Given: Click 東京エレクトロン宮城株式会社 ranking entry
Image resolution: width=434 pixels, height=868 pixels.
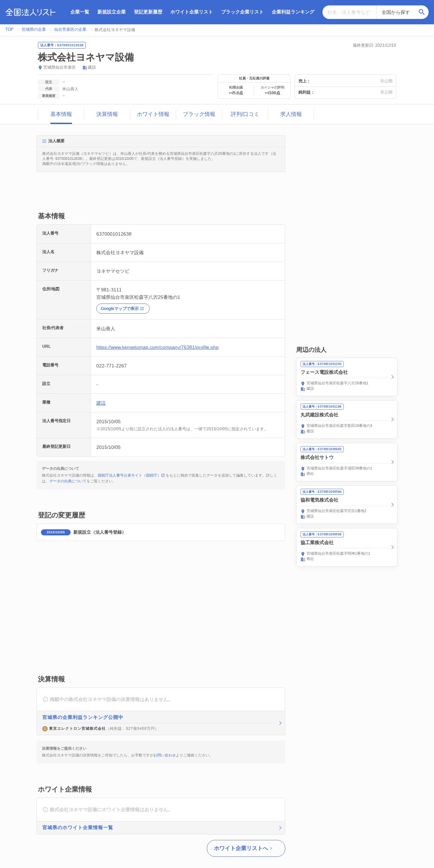Looking at the screenshot, I should click(x=77, y=729).
